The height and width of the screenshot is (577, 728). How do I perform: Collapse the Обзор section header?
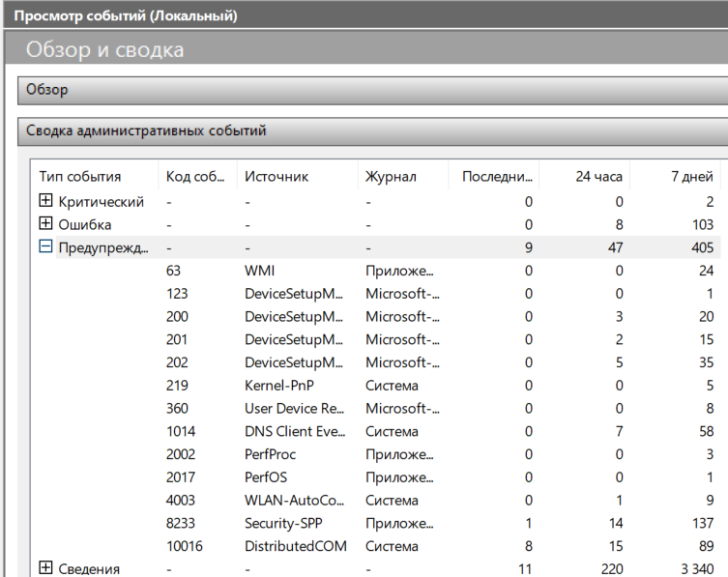372,90
